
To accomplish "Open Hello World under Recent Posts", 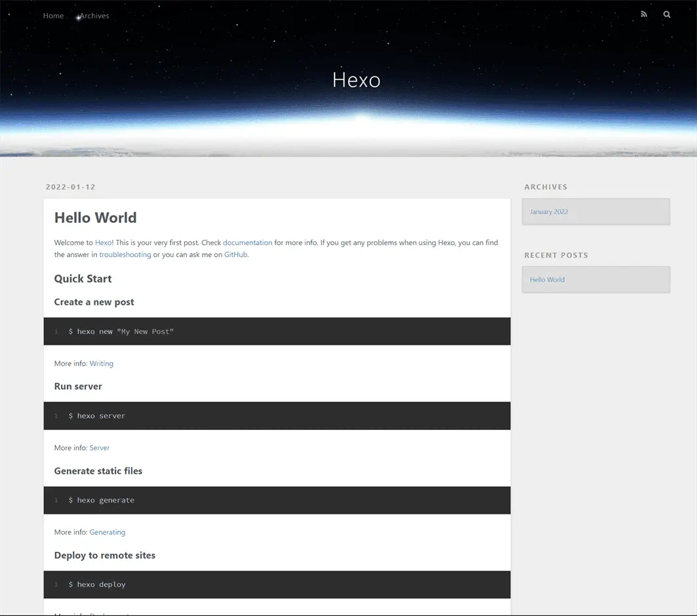I will (547, 279).
